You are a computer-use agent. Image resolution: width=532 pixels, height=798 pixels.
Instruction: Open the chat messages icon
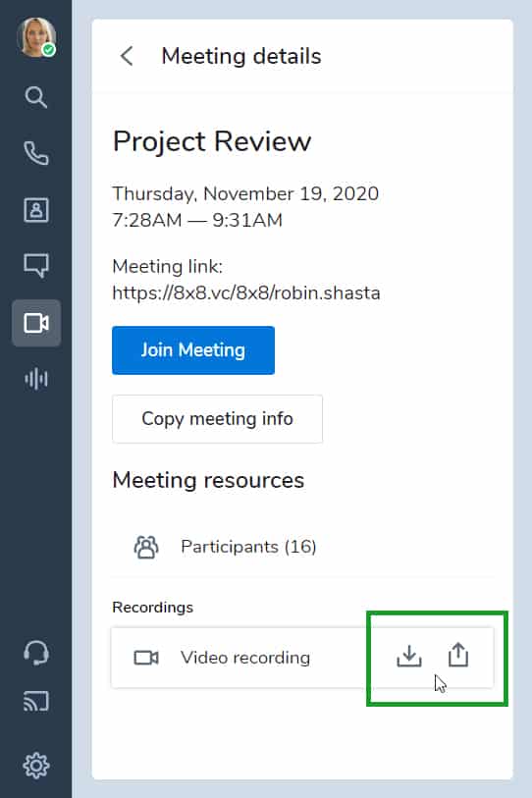(x=36, y=265)
